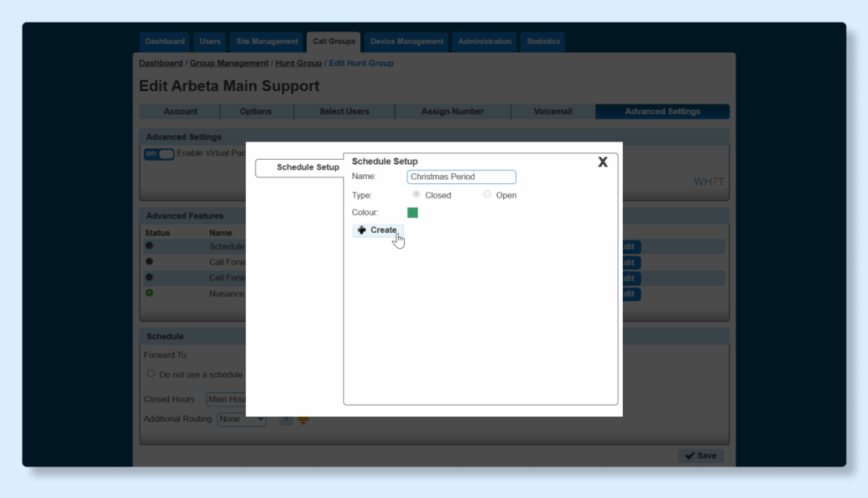Click the Name column header
This screenshot has width=868, height=498.
[220, 233]
